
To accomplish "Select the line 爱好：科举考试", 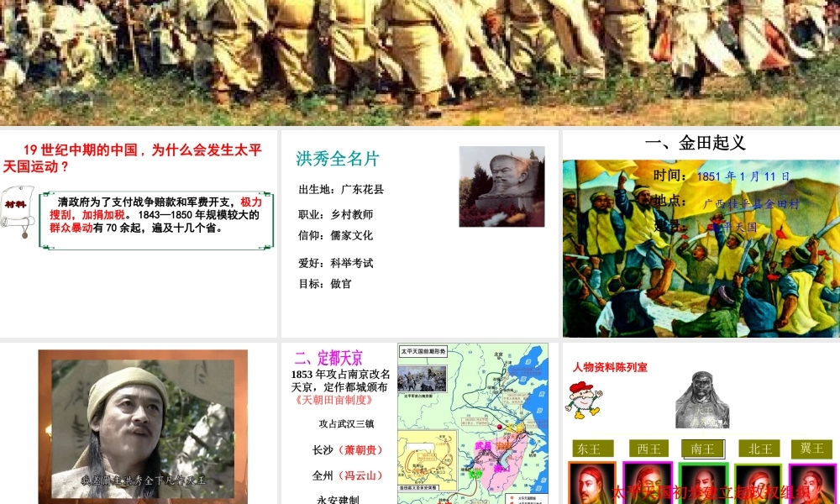I will pyautogui.click(x=335, y=263).
